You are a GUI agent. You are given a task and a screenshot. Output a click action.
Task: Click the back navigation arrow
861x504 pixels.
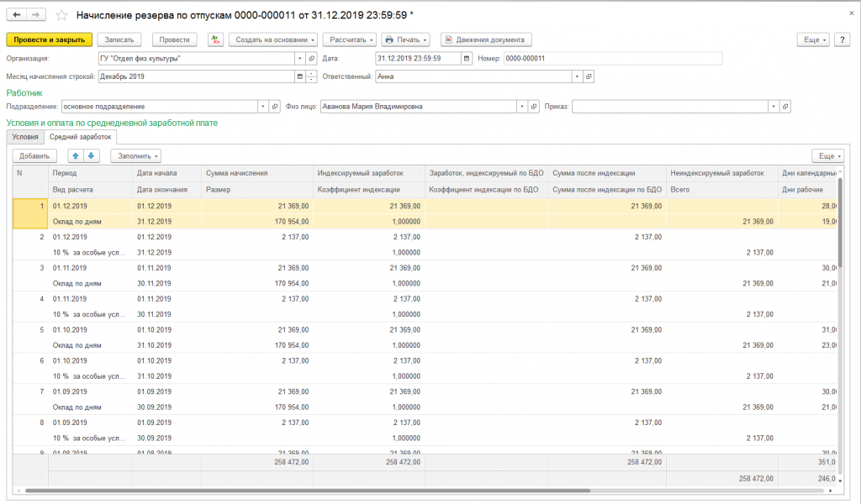pyautogui.click(x=17, y=15)
